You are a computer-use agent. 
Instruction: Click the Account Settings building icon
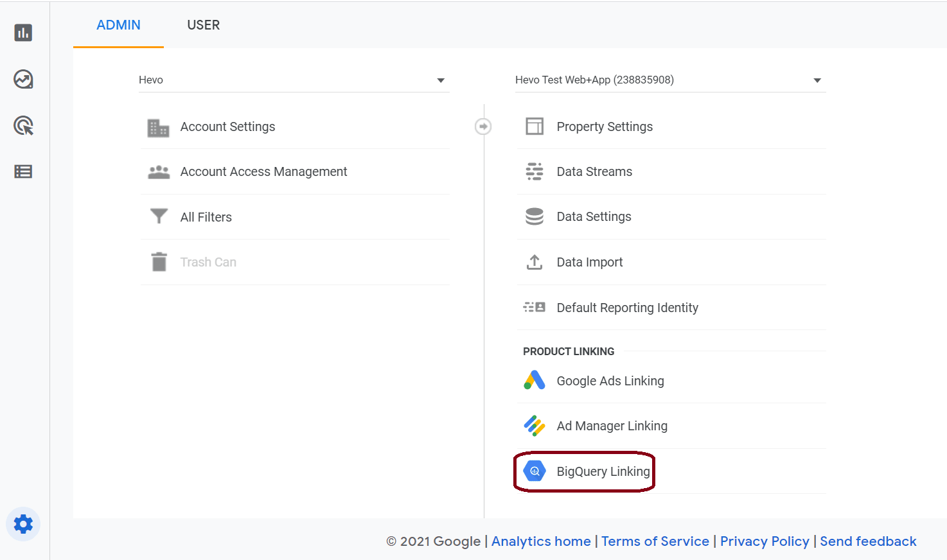(x=158, y=128)
